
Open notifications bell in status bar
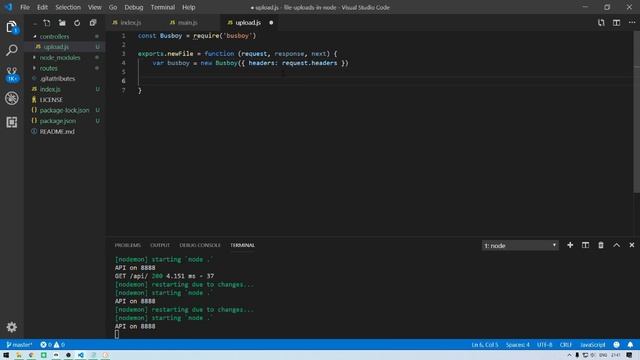tap(630, 345)
